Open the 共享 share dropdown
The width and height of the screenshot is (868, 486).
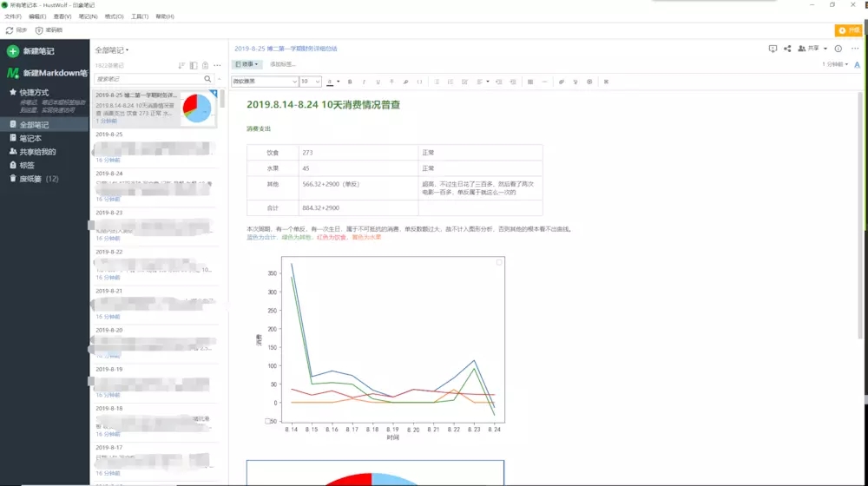point(812,49)
